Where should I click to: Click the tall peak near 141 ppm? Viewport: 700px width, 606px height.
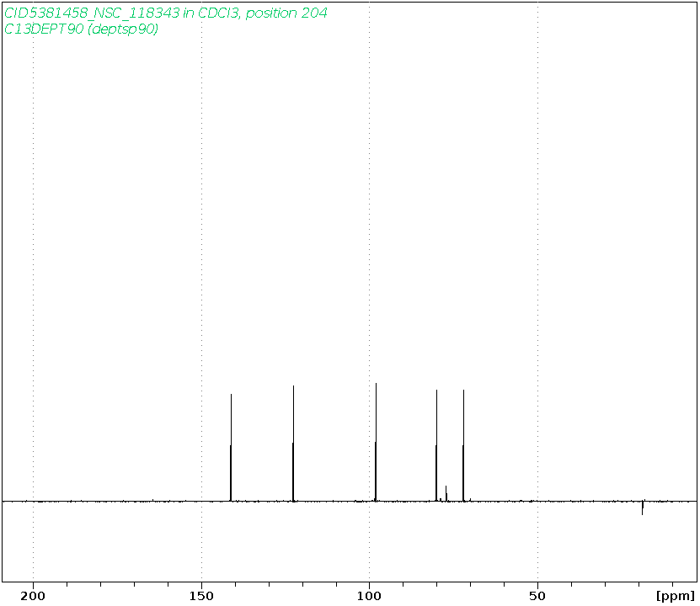click(x=231, y=447)
